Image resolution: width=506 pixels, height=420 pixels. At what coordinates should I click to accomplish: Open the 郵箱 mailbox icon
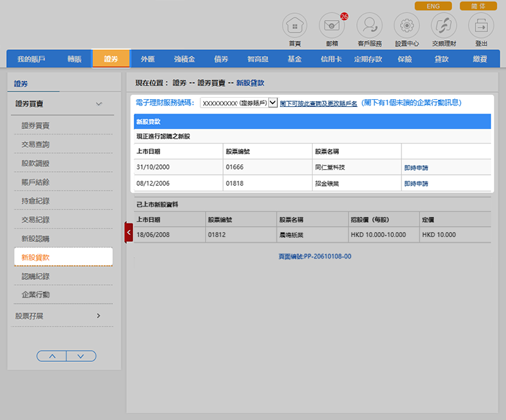[x=332, y=26]
